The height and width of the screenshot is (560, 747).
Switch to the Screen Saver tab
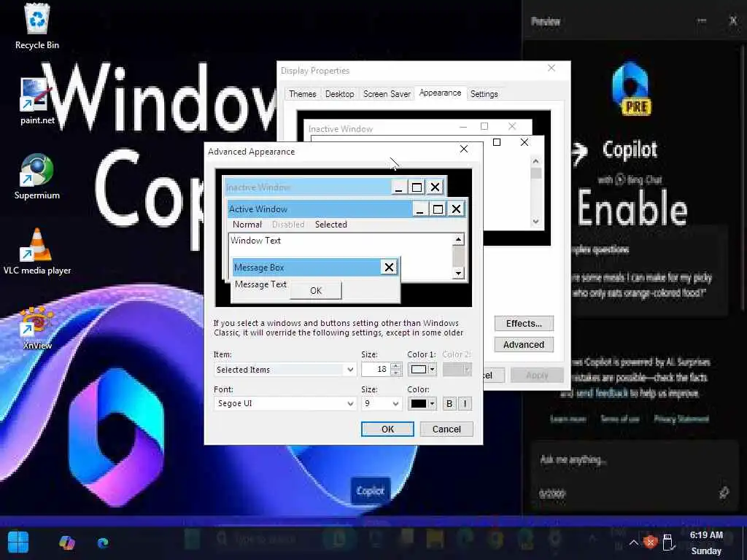tap(387, 94)
